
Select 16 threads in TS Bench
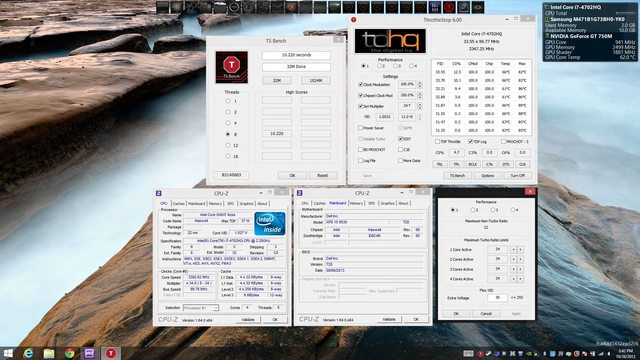(x=228, y=156)
